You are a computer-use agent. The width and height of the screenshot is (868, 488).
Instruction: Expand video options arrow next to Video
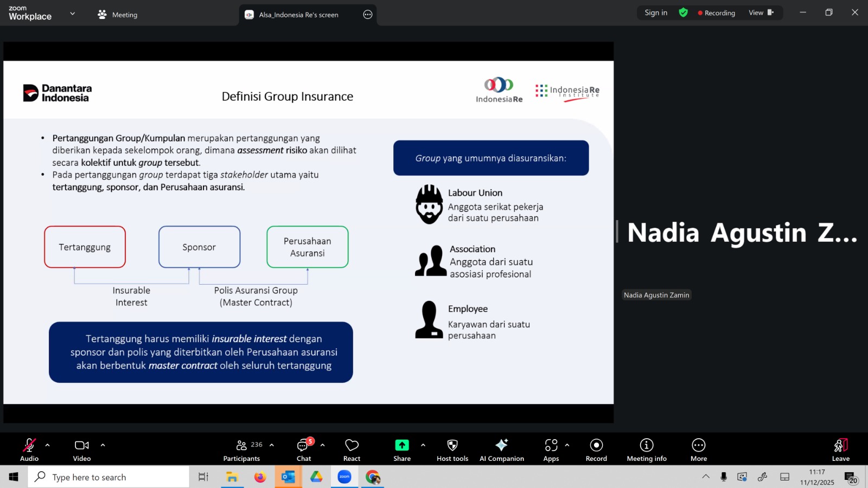pyautogui.click(x=103, y=445)
